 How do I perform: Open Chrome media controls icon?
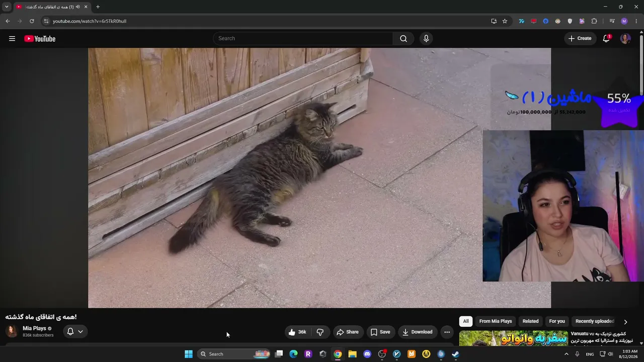(612, 21)
